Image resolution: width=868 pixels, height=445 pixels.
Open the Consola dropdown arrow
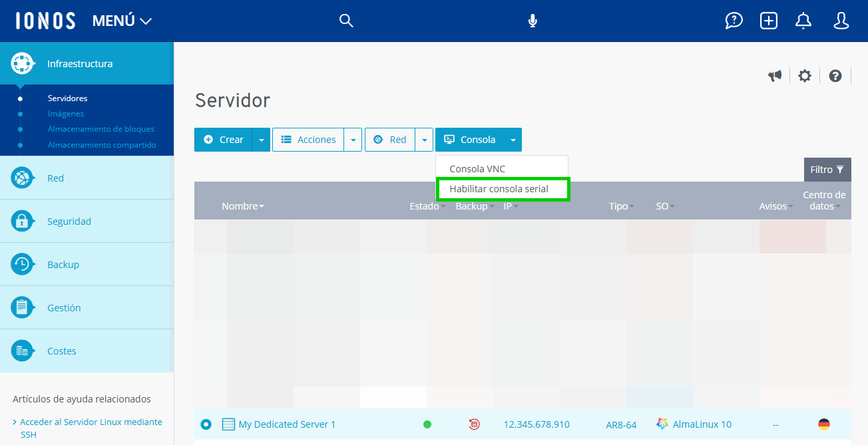pyautogui.click(x=513, y=140)
